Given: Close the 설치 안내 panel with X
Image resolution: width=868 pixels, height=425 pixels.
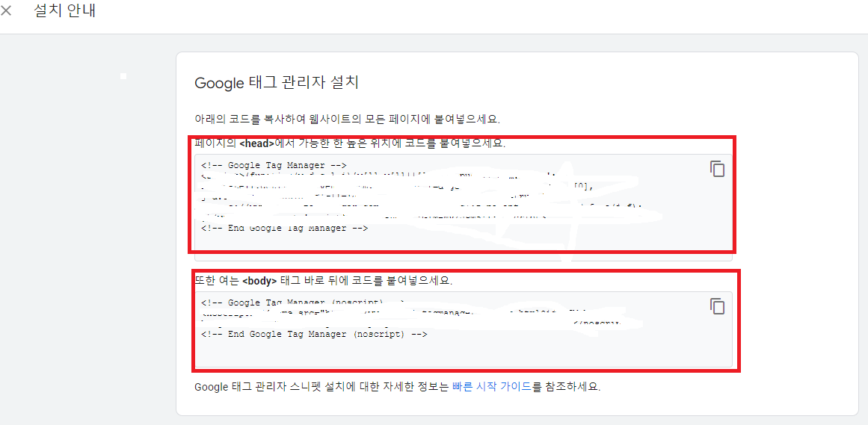Looking at the screenshot, I should pos(5,11).
